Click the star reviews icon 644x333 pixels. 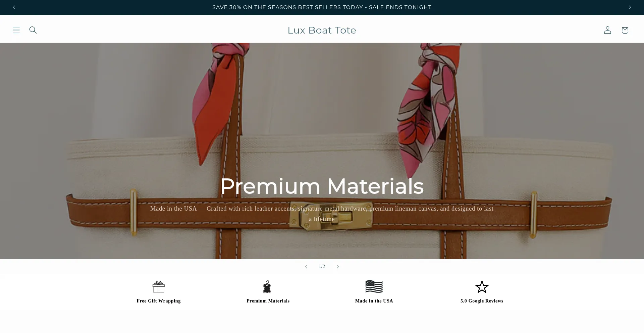482,287
